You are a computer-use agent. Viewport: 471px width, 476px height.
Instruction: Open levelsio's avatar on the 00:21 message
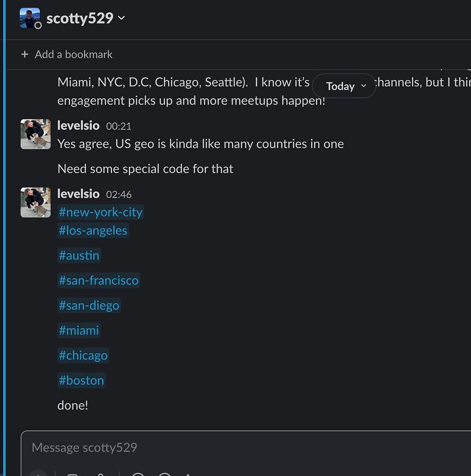pos(36,134)
